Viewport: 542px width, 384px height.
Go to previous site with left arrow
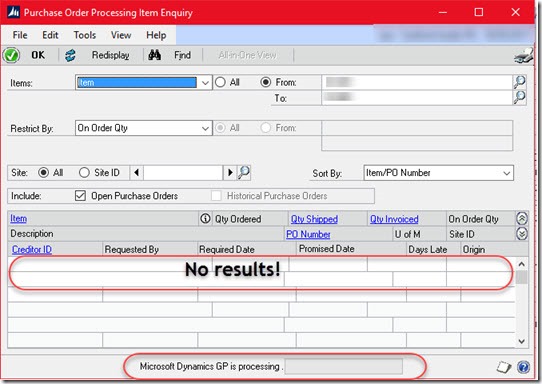[x=137, y=172]
